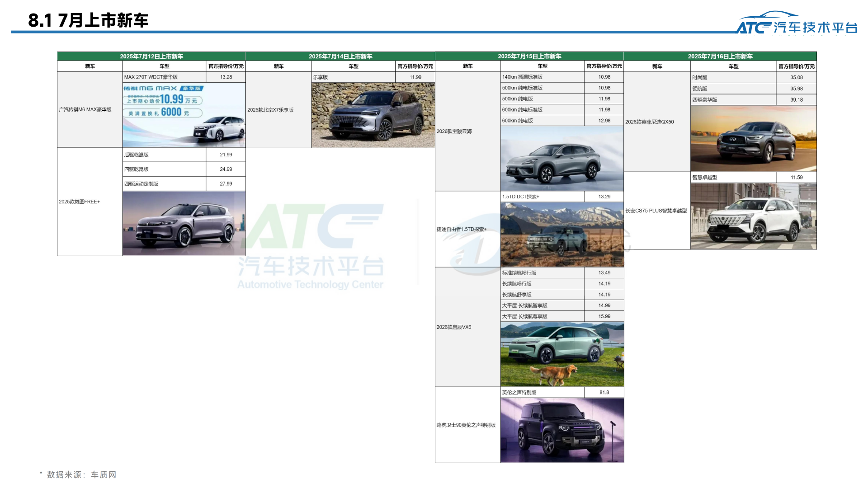This screenshot has height=488, width=868.
Task: Select header 2025年7月15日上市新车
Action: (529, 56)
